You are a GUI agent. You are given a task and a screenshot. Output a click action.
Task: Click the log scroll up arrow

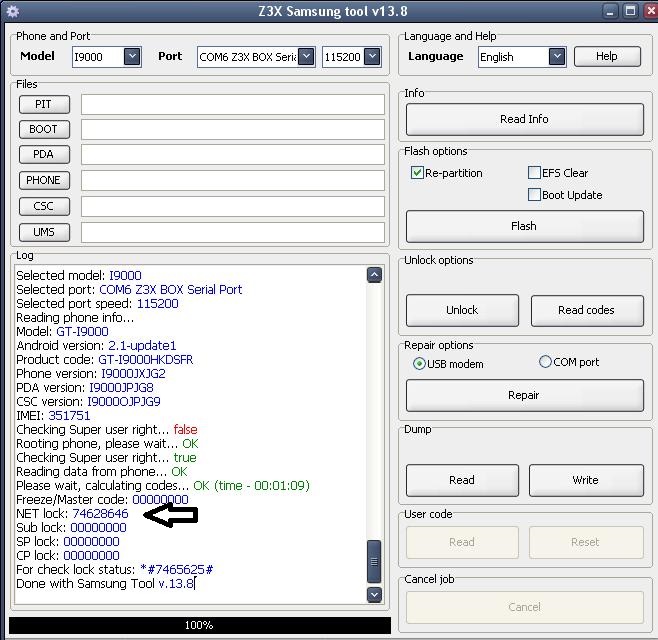point(374,275)
